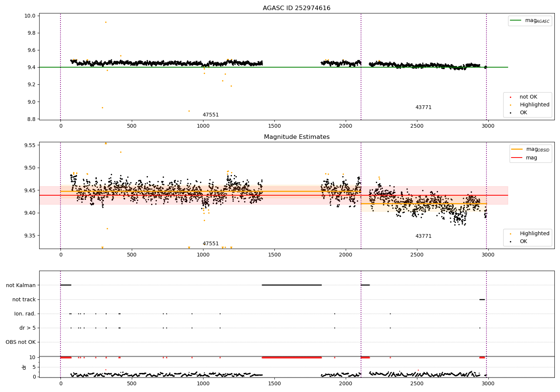
Task: Select the '9.50' y-axis tick label
Action: [30, 168]
